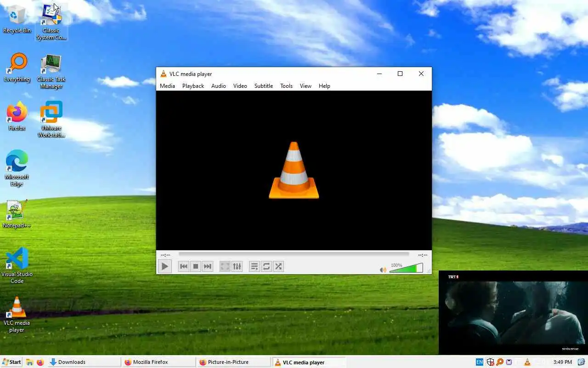Image resolution: width=588 pixels, height=368 pixels.
Task: Click on the VLC seek progress bar
Action: [x=294, y=254]
